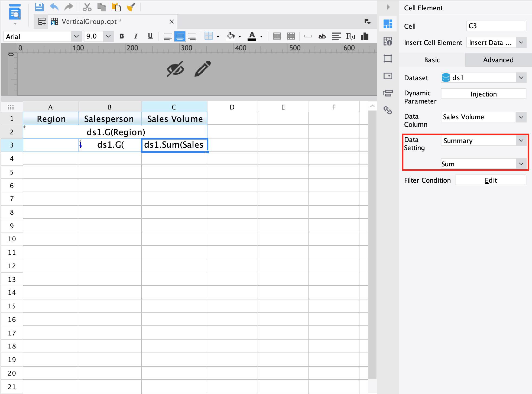Screen dimensions: 532x394
Task: Insert a chart using toolbar chart icon
Action: pyautogui.click(x=364, y=36)
